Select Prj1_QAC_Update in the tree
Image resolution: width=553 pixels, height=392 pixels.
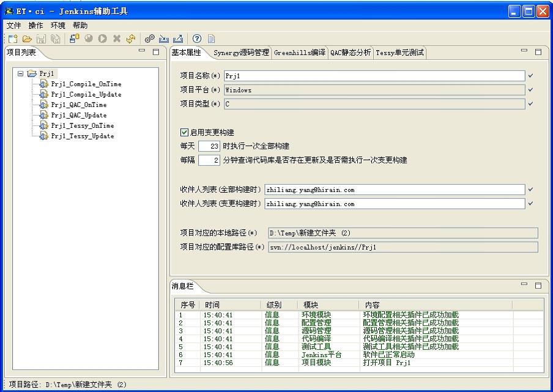pos(79,115)
